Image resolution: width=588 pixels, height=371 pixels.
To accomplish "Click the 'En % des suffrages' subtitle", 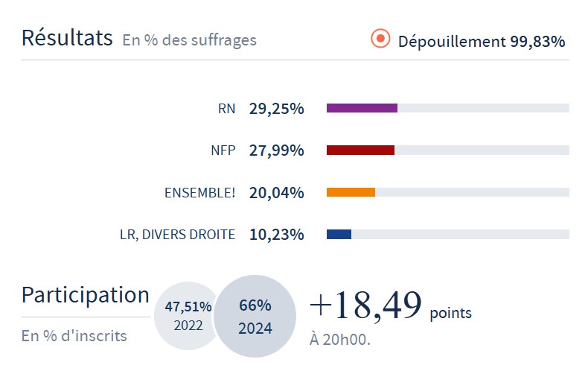I will pos(189,40).
